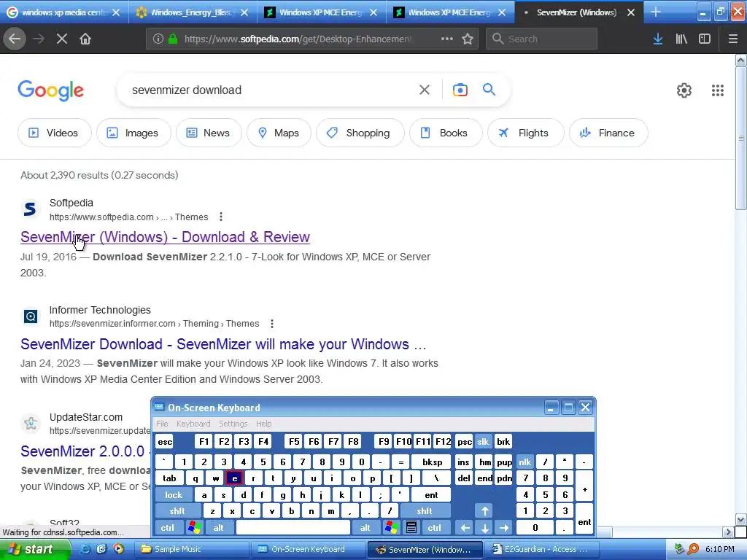Viewport: 747px width, 560px height.
Task: Filter results by Flights
Action: point(525,133)
